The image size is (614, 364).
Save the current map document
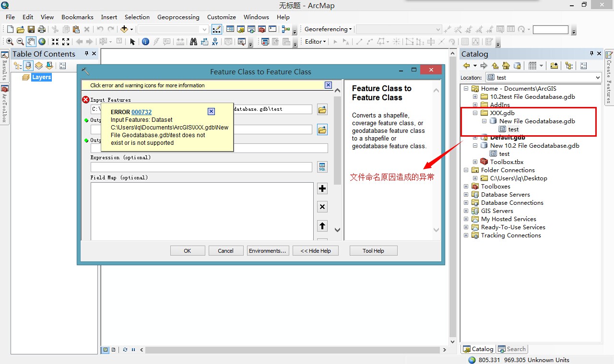click(x=31, y=29)
